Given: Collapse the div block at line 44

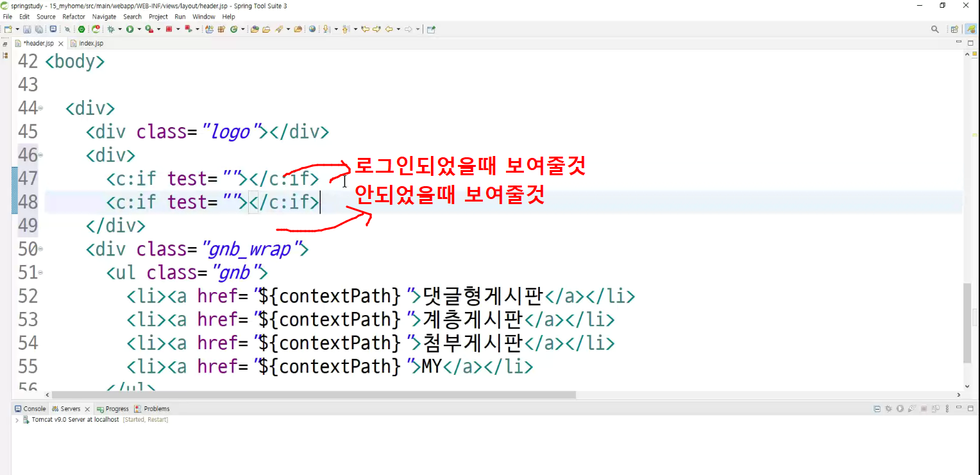Looking at the screenshot, I should tap(40, 108).
